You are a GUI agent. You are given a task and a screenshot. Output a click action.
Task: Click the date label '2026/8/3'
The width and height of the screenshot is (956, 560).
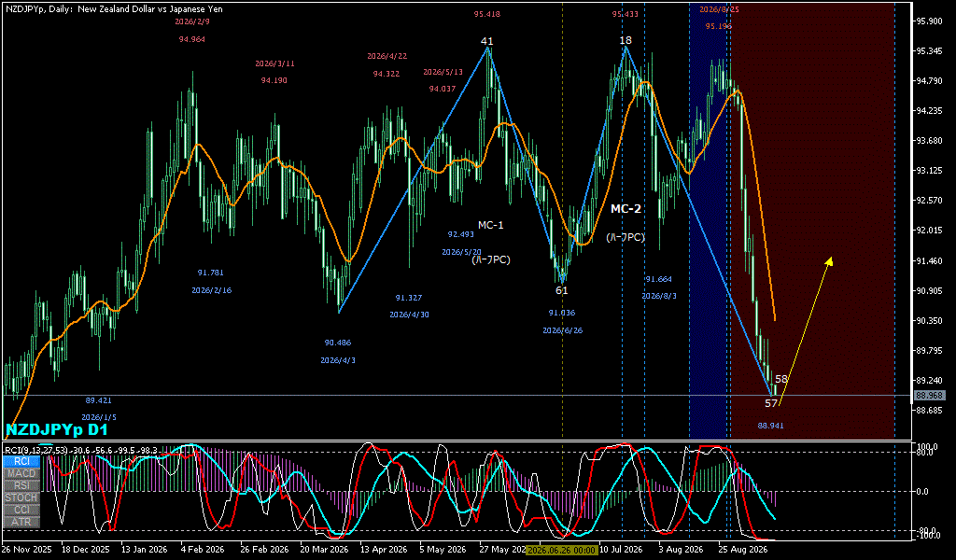coord(659,296)
